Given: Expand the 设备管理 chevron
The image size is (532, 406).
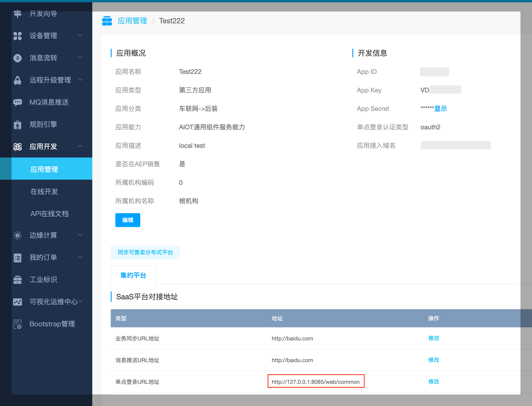Looking at the screenshot, I should click(80, 35).
